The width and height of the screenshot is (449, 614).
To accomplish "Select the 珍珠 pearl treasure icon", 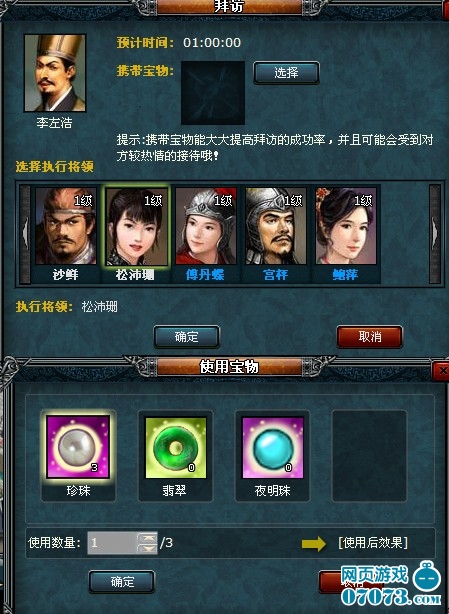I will click(78, 447).
